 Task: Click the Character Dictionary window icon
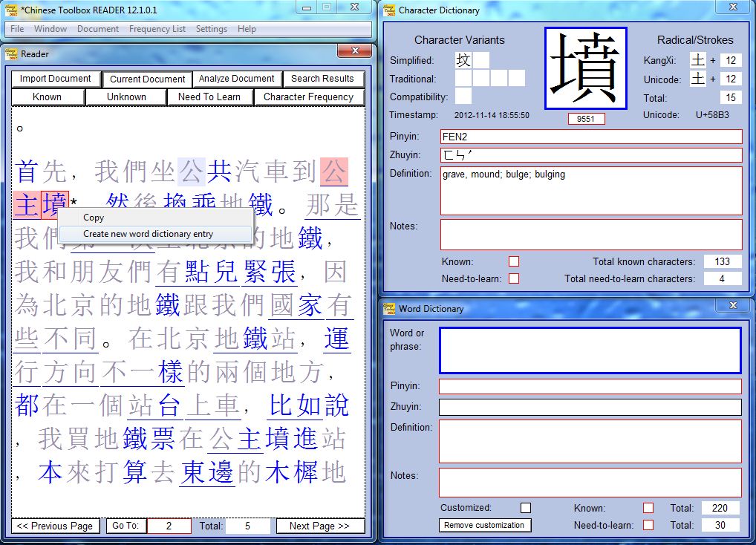tap(388, 10)
